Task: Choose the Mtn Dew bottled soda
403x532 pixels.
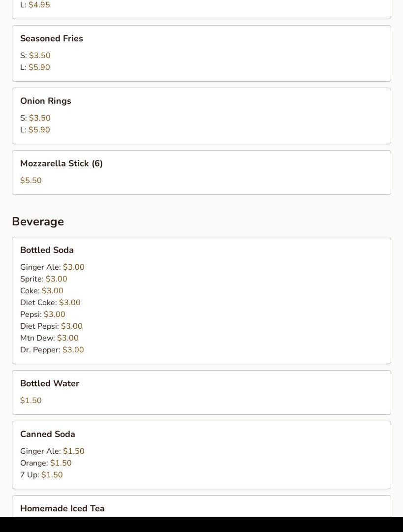Action: tap(49, 338)
